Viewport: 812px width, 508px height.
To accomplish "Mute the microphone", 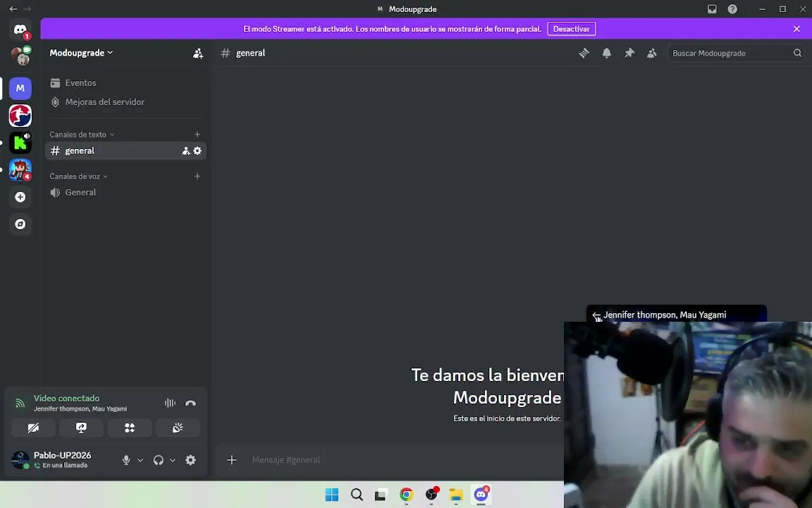I will pyautogui.click(x=126, y=460).
